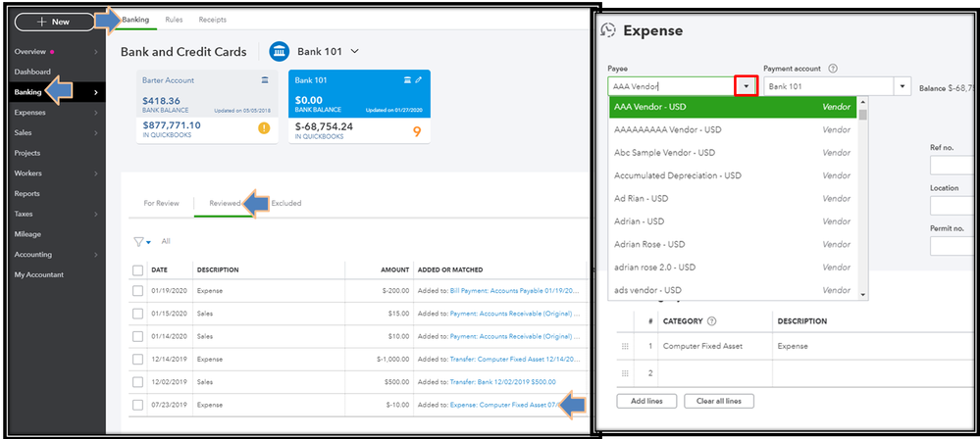
Task: Check the 01/14/2020 Sales row checkbox
Action: point(137,336)
